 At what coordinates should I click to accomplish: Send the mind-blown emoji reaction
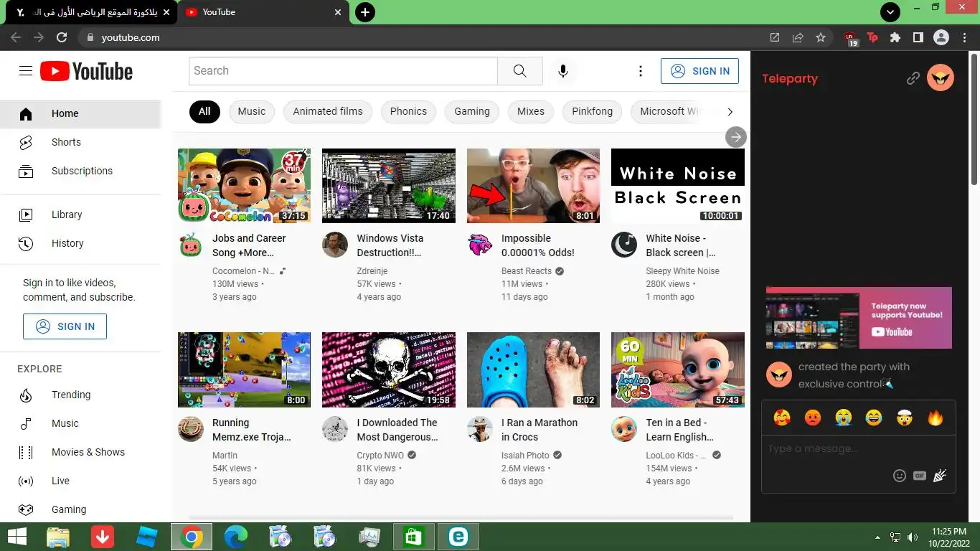[x=905, y=418]
